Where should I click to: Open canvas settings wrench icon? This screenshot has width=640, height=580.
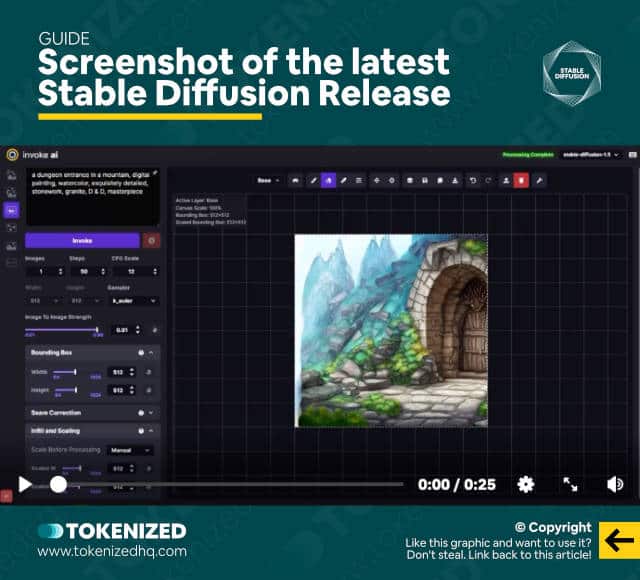tap(539, 180)
